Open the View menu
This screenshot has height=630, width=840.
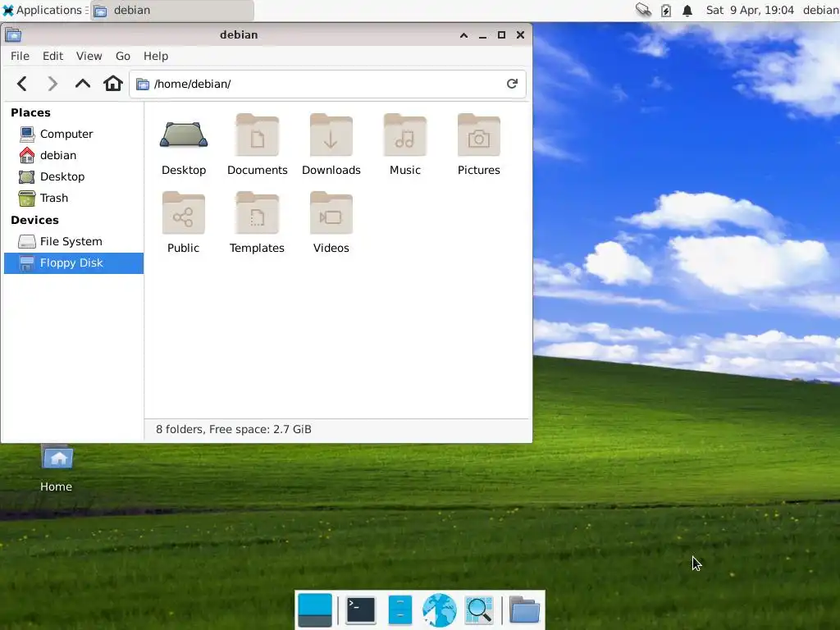tap(89, 57)
